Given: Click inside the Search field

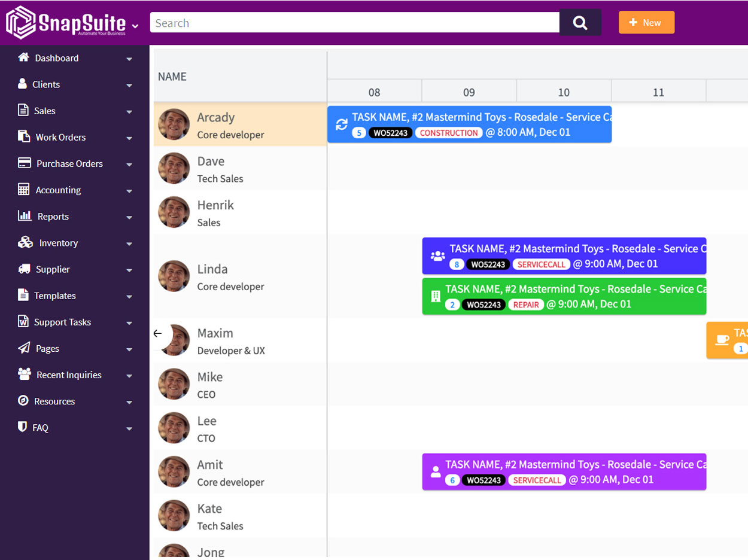Looking at the screenshot, I should pyautogui.click(x=353, y=23).
